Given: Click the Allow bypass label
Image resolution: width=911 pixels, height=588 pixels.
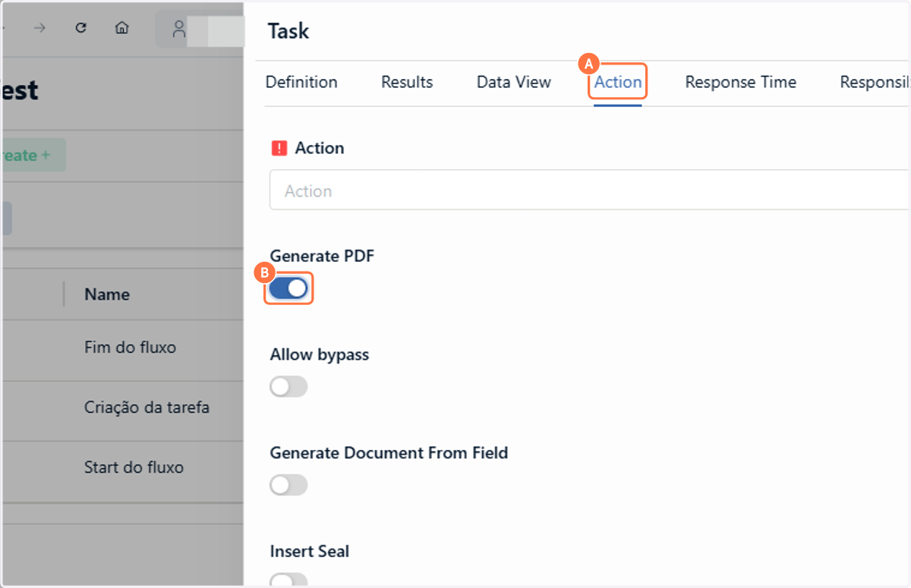Looking at the screenshot, I should 320,354.
